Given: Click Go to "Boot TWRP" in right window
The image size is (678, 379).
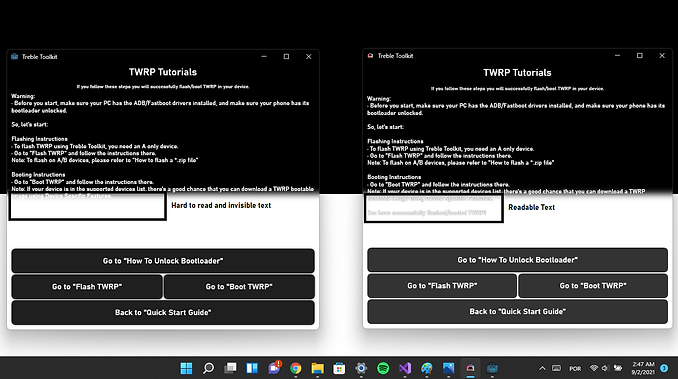Looking at the screenshot, I should [593, 286].
